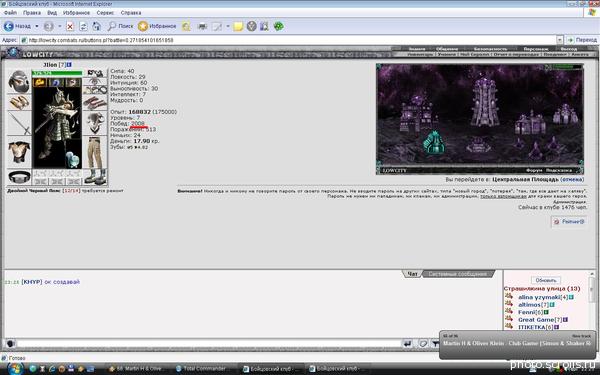This screenshot has width=600, height=375.
Task: Click the green health bar above the character
Action: coord(57,73)
